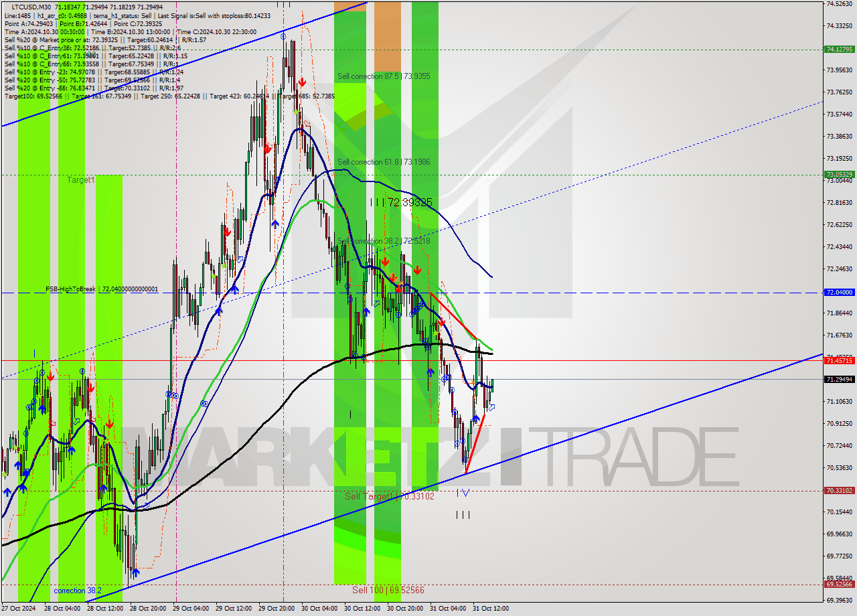857x616 pixels.
Task: Select the 'Target1' label on green zone
Action: point(81,180)
